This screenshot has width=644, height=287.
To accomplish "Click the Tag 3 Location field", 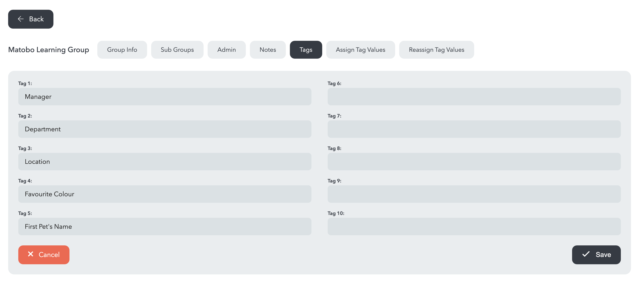I will 165,162.
